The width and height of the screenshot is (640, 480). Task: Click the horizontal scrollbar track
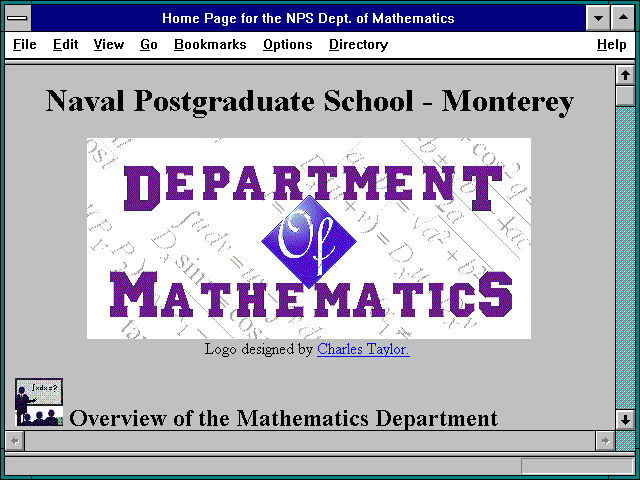pos(310,441)
